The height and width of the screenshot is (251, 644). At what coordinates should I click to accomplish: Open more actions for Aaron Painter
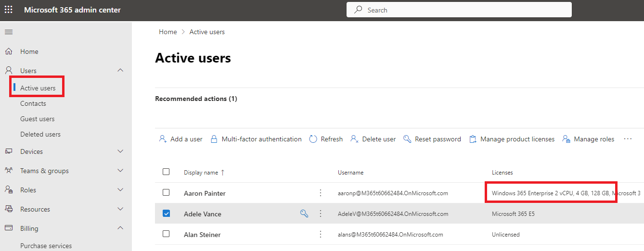321,193
